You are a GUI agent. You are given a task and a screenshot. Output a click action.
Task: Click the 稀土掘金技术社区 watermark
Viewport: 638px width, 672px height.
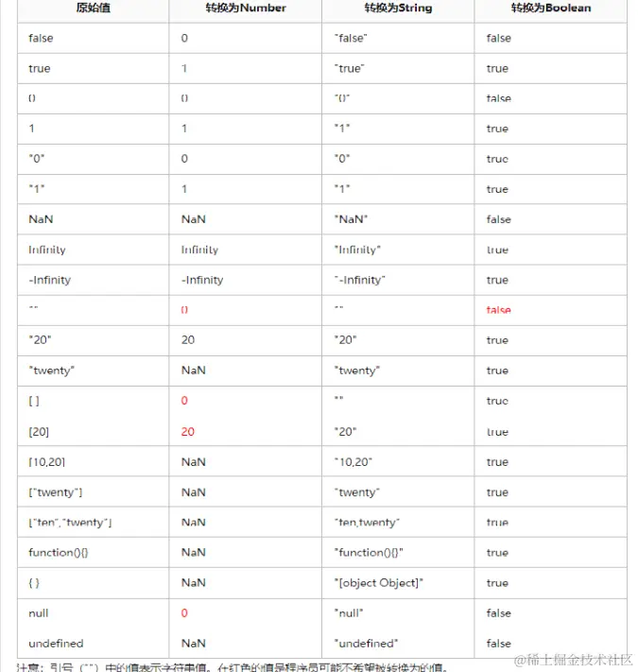573,660
